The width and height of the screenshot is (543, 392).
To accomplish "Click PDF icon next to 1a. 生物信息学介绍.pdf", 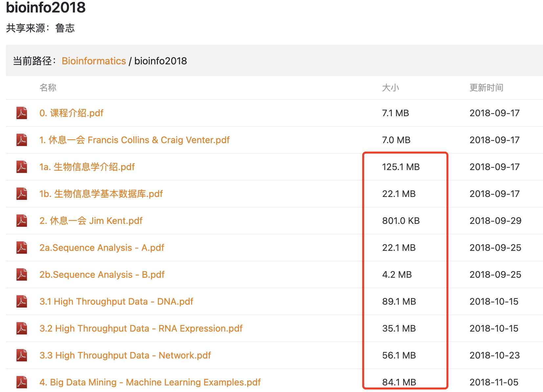I will pos(22,167).
